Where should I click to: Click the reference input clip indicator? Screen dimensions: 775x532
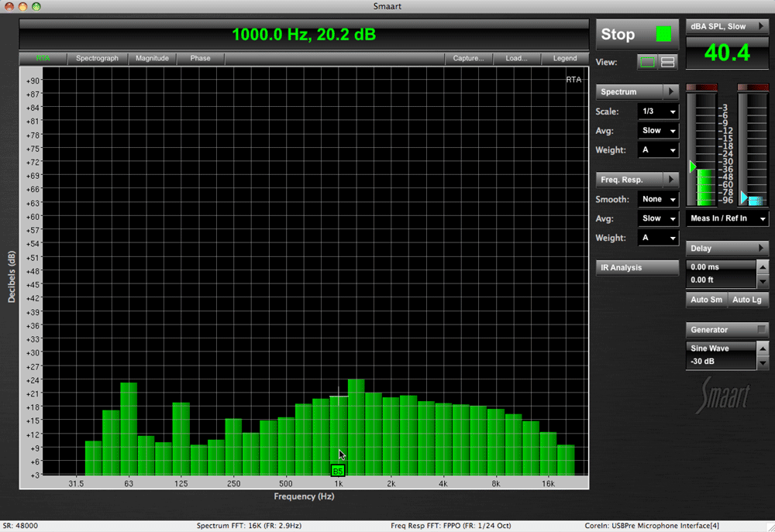[753, 88]
